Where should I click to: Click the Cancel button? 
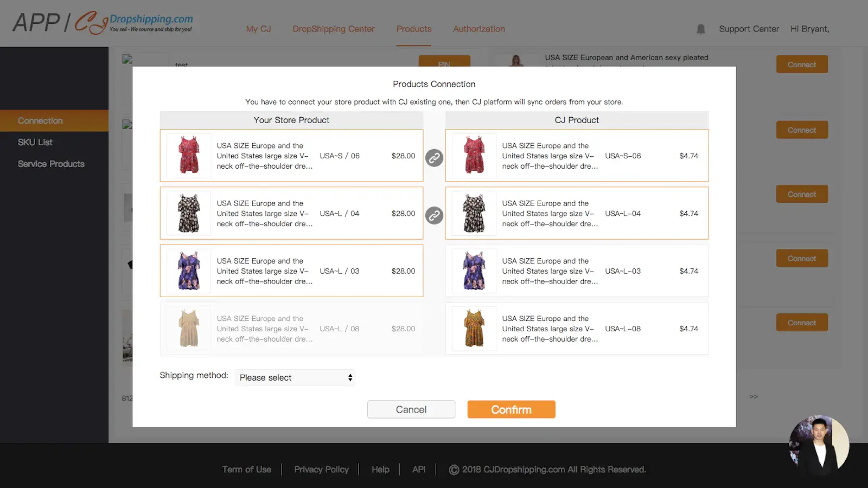point(411,409)
